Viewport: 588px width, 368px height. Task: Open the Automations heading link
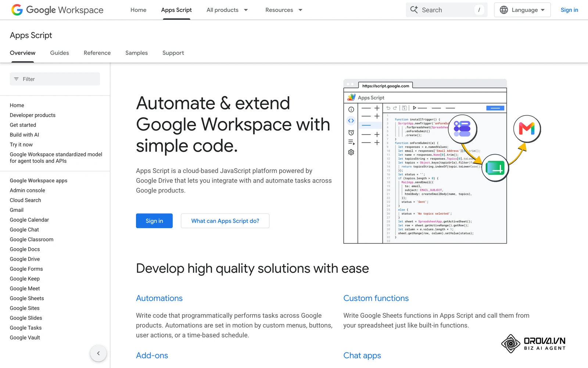tap(159, 298)
